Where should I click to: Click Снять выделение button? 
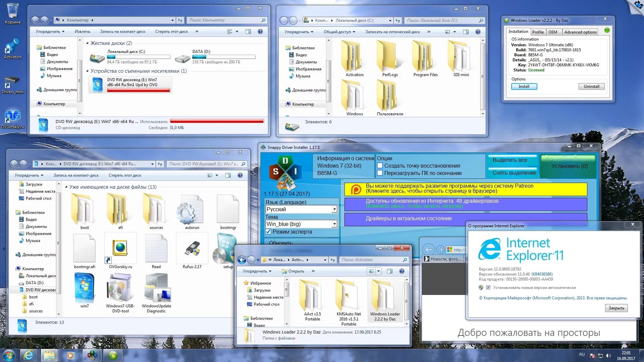coord(512,173)
